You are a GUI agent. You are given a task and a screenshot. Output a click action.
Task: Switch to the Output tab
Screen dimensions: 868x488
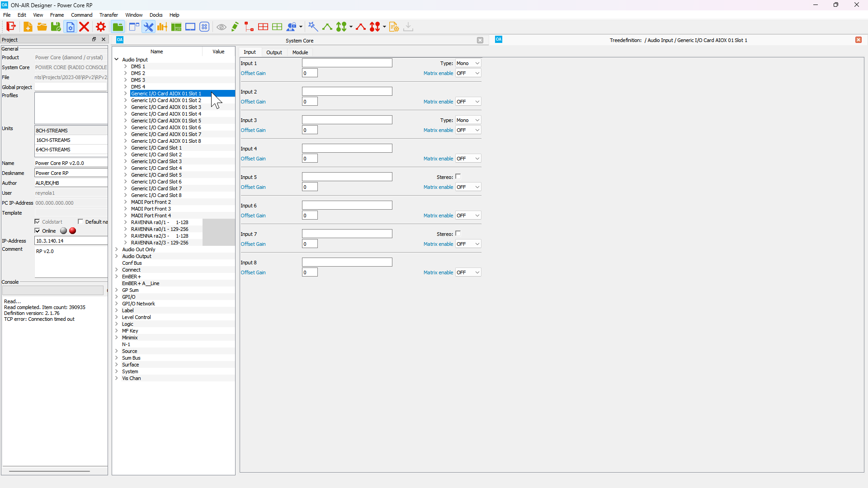(x=274, y=52)
